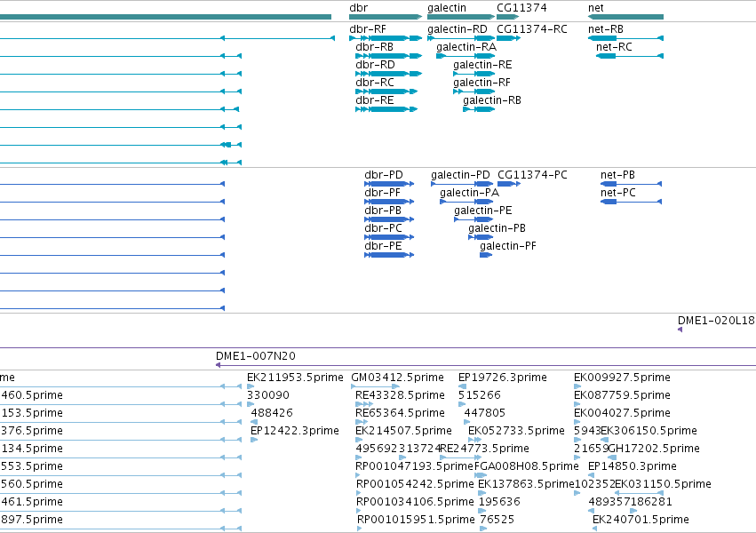
Task: Pick the galectin-PF protein feature
Action: click(486, 255)
